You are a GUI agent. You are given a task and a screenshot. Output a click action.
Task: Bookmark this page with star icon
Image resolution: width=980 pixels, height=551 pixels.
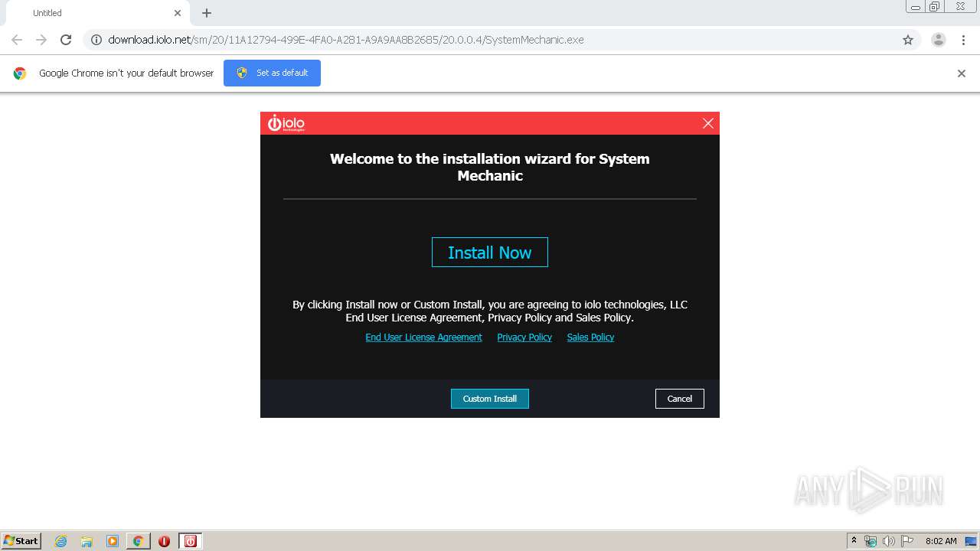coord(908,40)
